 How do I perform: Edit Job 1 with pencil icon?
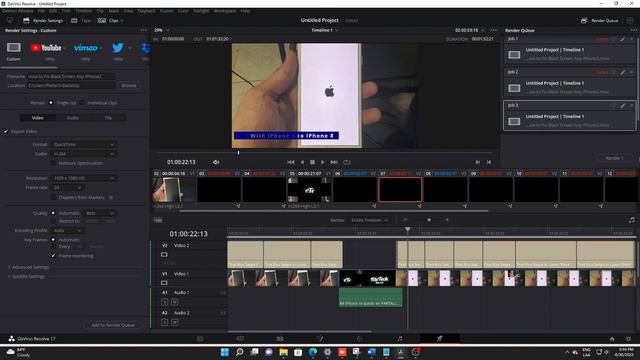pos(622,39)
